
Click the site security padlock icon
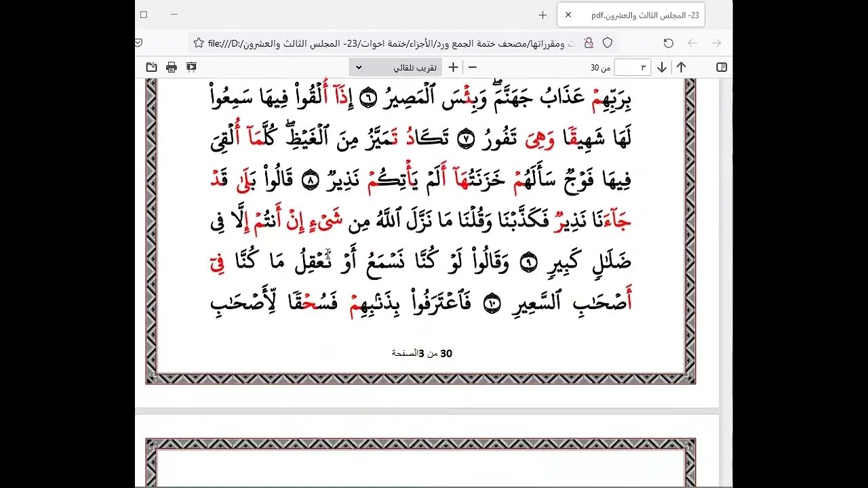coord(589,43)
